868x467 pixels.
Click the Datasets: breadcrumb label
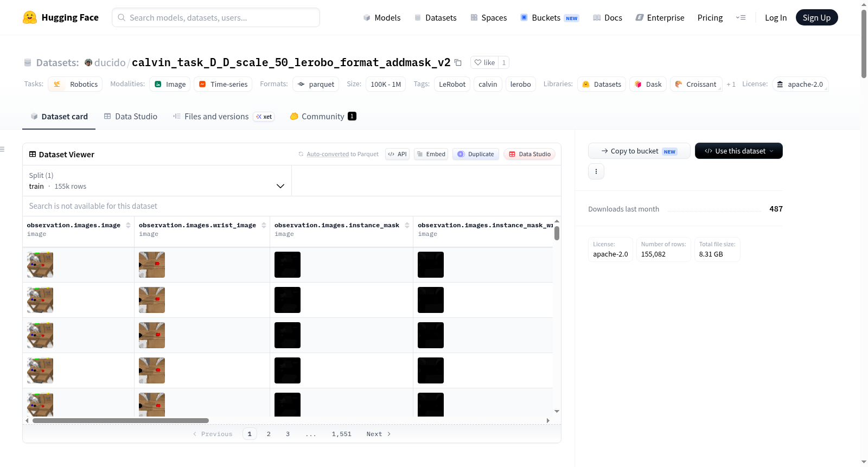(x=58, y=62)
